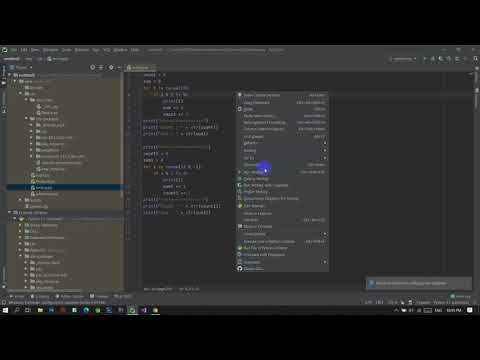Screen dimensions: 480x360
Task: Open the Window menu
Action: coord(120,50)
